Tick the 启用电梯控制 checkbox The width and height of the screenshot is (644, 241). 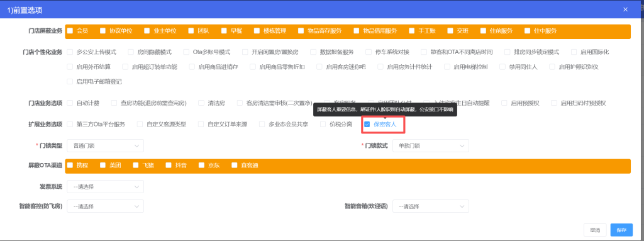(447, 67)
